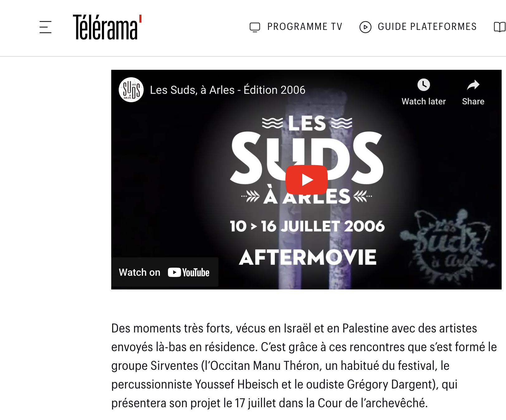Open the hamburger navigation menu
Image resolution: width=506 pixels, height=420 pixels.
coord(45,27)
